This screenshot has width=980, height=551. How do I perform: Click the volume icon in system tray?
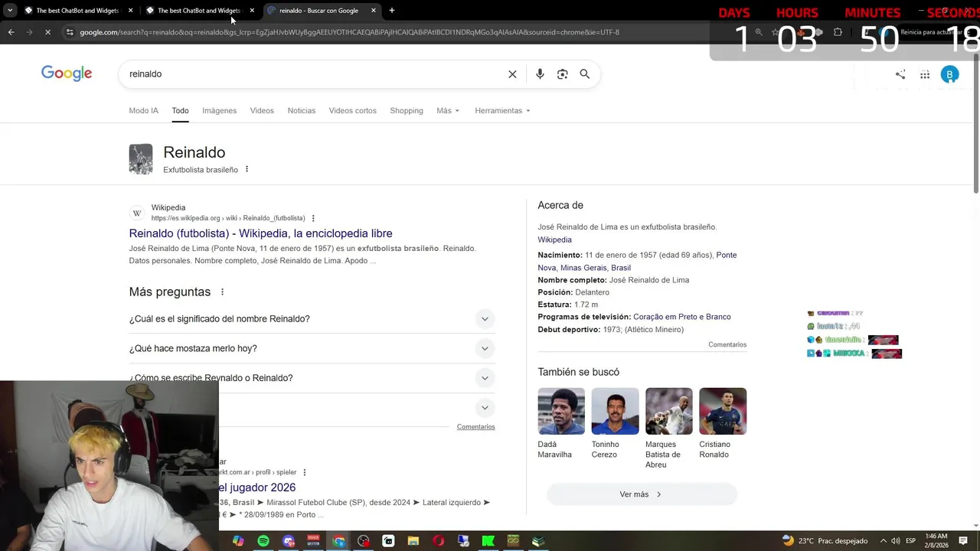[896, 541]
